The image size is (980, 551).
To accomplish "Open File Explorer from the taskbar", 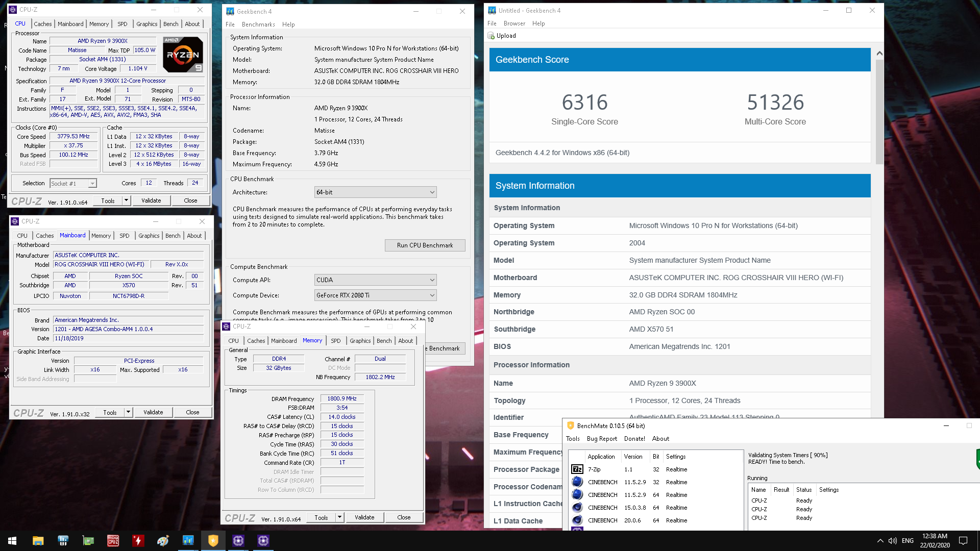I will click(x=38, y=541).
